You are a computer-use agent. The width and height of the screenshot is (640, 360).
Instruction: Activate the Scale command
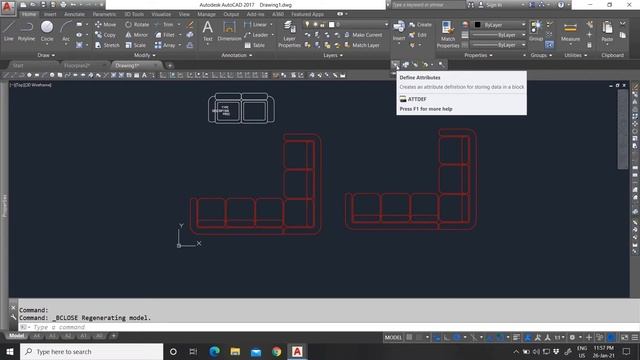pyautogui.click(x=136, y=45)
